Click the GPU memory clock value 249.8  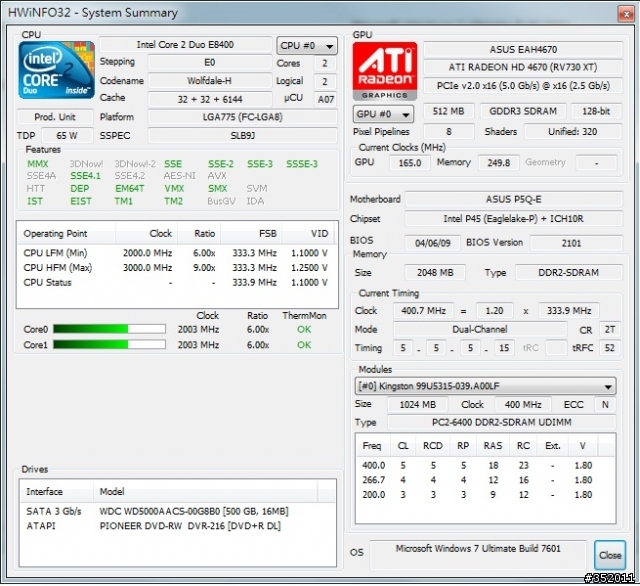498,163
